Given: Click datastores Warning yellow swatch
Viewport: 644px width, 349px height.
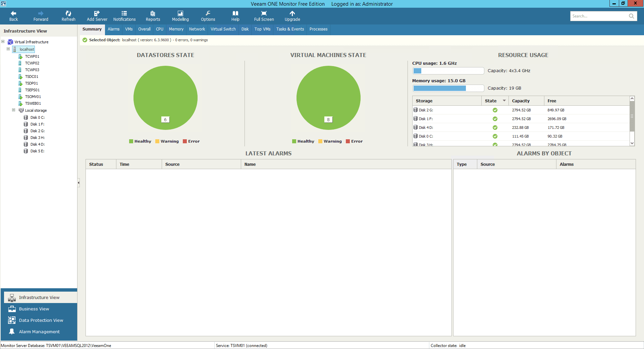Looking at the screenshot, I should [157, 141].
